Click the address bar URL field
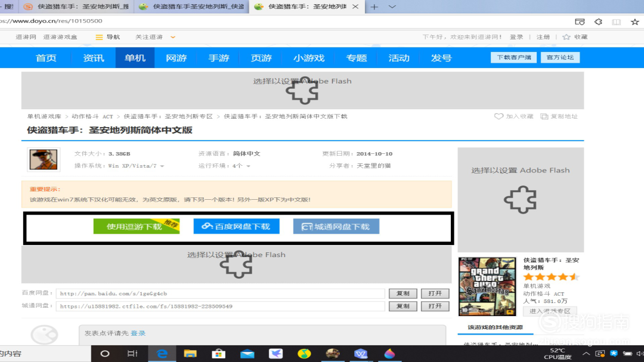This screenshot has height=362, width=644. pos(283,21)
